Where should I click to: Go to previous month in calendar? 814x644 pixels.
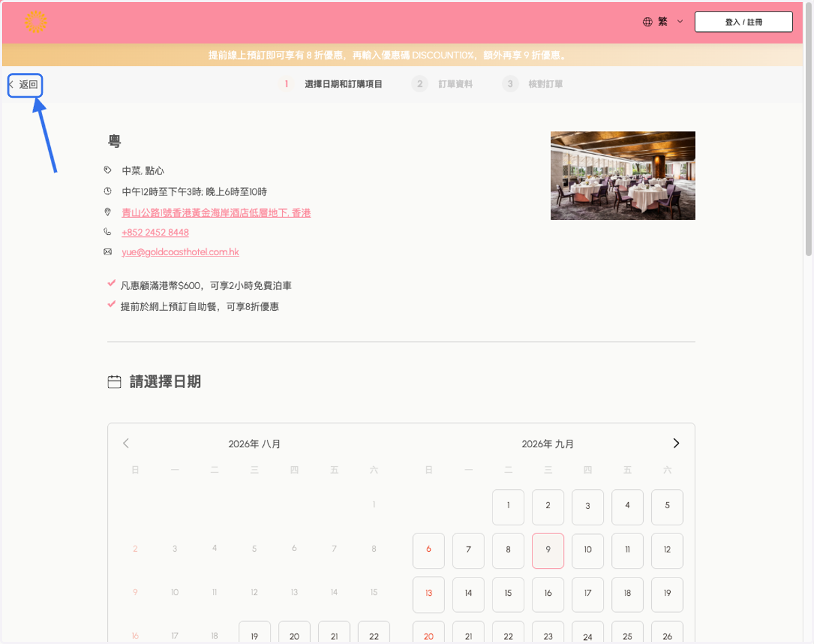pos(125,443)
